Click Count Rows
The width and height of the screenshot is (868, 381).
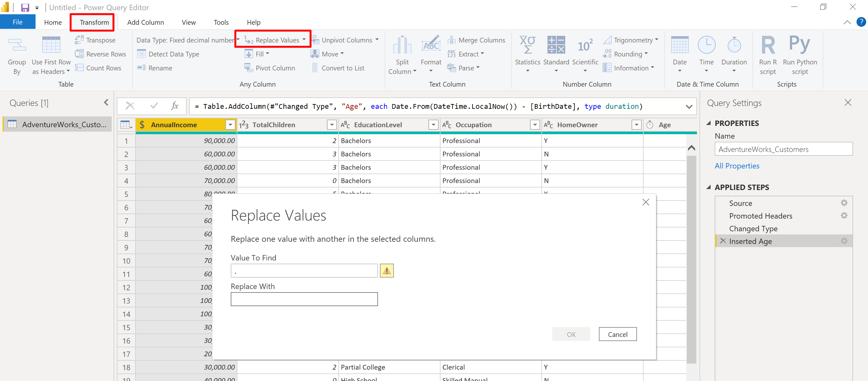tap(98, 68)
